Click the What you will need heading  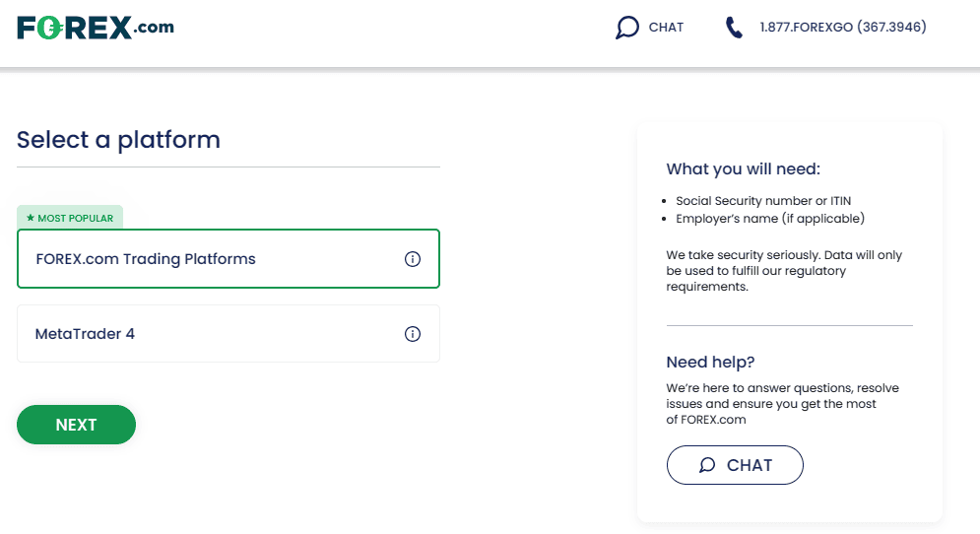(x=743, y=168)
